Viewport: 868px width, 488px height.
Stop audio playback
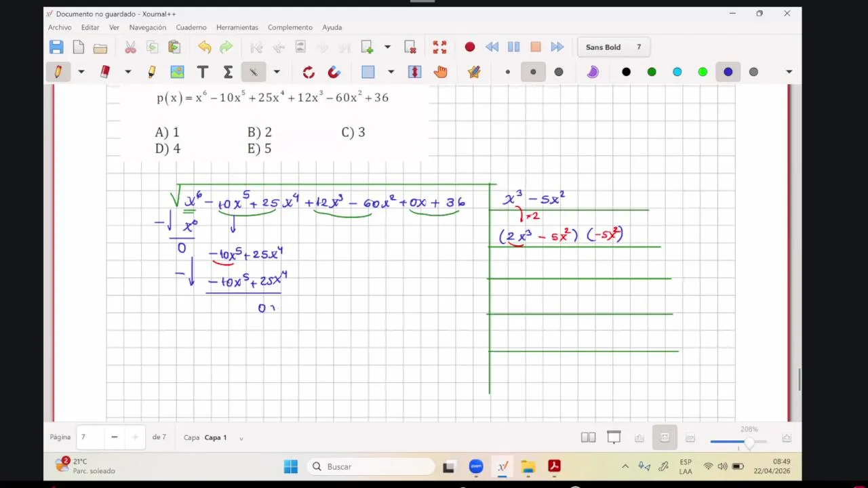pyautogui.click(x=536, y=47)
